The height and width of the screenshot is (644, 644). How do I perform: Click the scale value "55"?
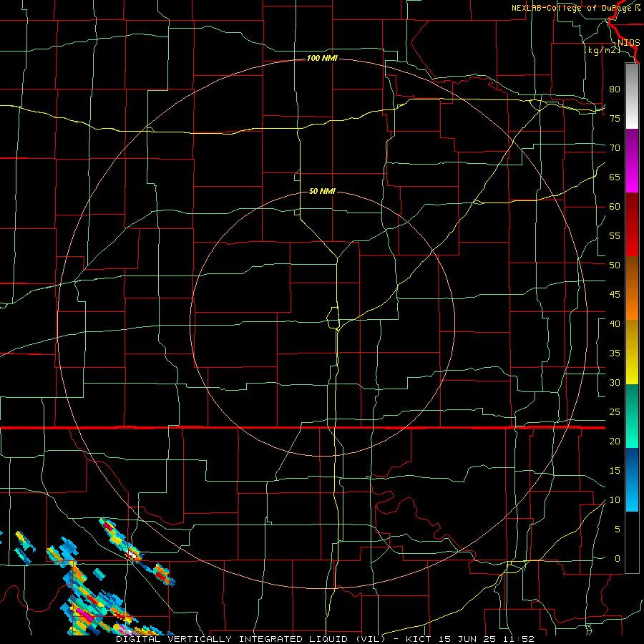click(615, 235)
